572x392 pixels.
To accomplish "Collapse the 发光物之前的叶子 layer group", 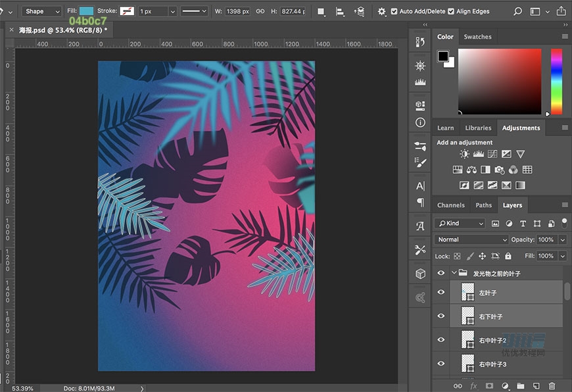I will pos(454,273).
